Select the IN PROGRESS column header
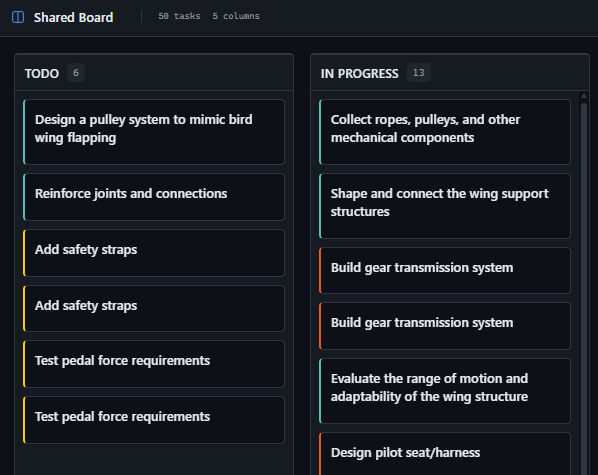This screenshot has width=598, height=475. [x=450, y=73]
